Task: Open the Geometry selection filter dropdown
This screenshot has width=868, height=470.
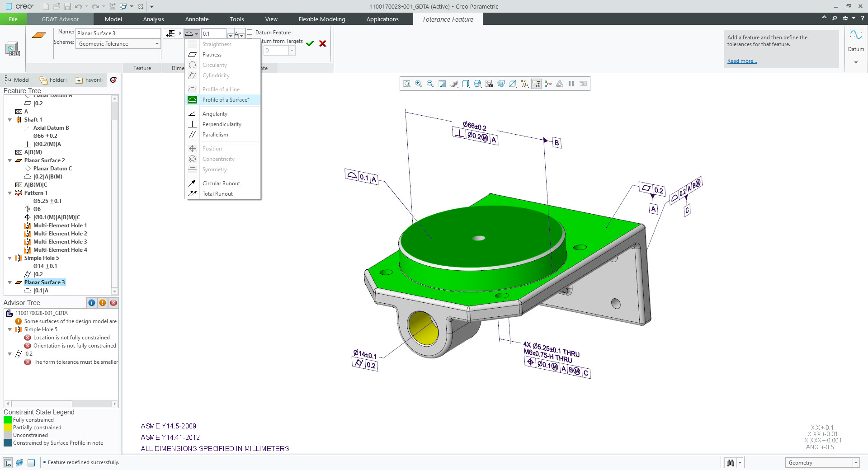Action: coord(855,463)
